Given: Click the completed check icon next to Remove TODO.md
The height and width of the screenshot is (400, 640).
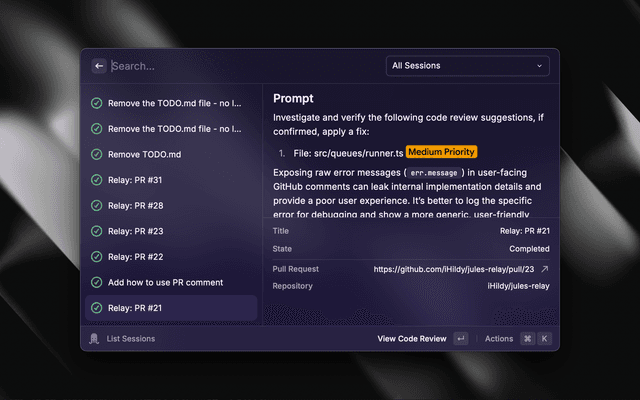Looking at the screenshot, I should tap(96, 155).
